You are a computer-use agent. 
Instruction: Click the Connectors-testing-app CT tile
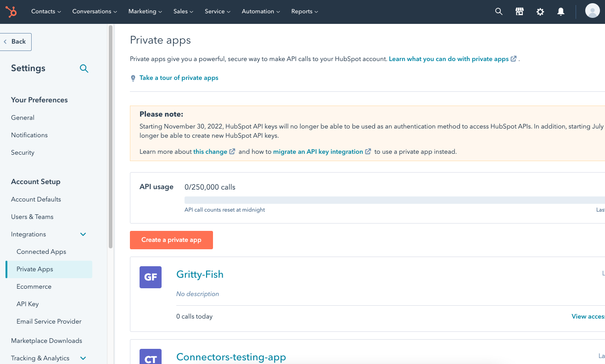[x=151, y=357]
